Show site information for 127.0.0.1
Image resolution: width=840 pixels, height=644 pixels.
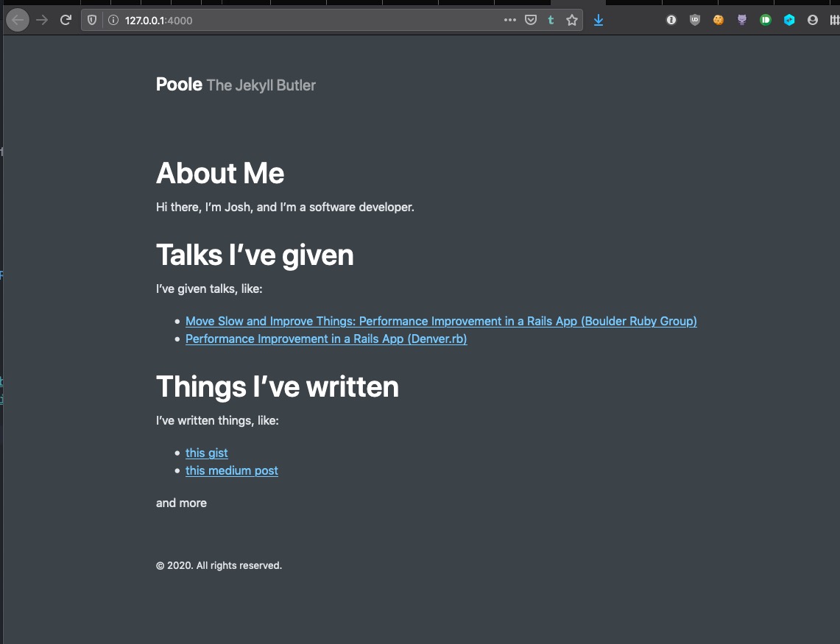tap(113, 21)
